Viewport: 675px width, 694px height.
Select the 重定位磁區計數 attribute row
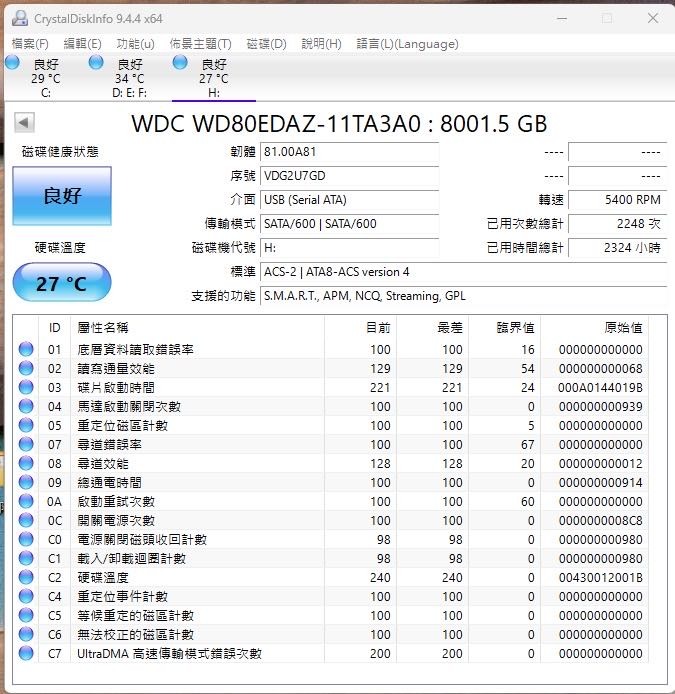tap(332, 425)
